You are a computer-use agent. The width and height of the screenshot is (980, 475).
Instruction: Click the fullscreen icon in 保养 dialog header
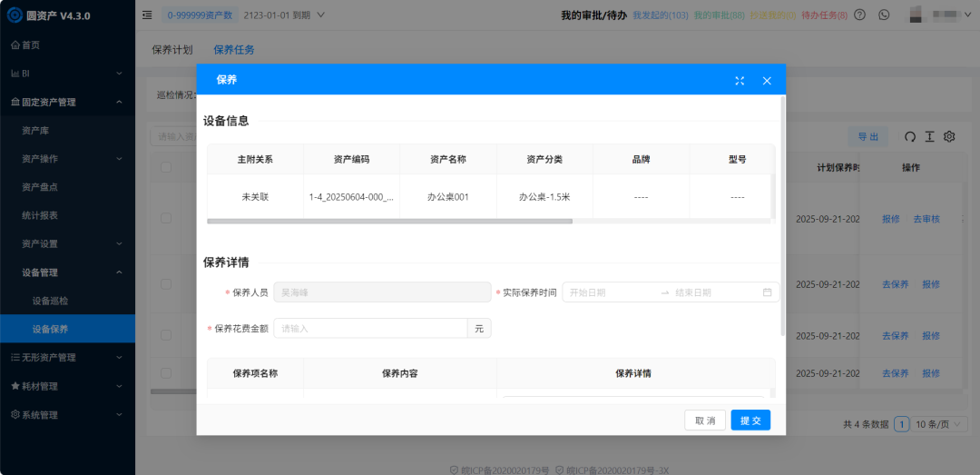coord(740,81)
